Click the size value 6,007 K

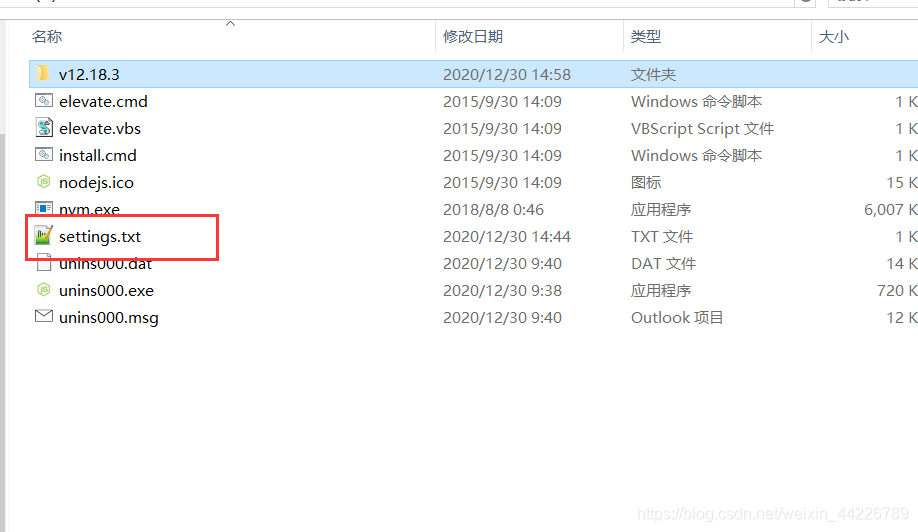[890, 210]
